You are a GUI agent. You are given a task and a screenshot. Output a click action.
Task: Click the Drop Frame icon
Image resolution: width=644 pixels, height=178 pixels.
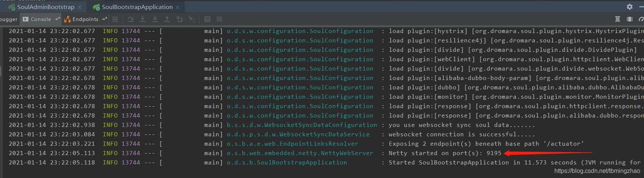(180, 19)
